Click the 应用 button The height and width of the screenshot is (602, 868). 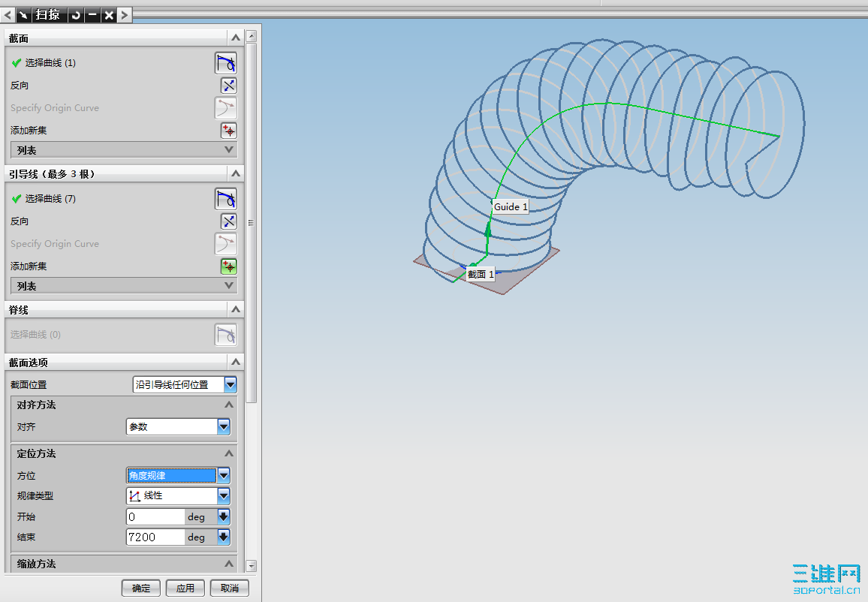click(185, 588)
